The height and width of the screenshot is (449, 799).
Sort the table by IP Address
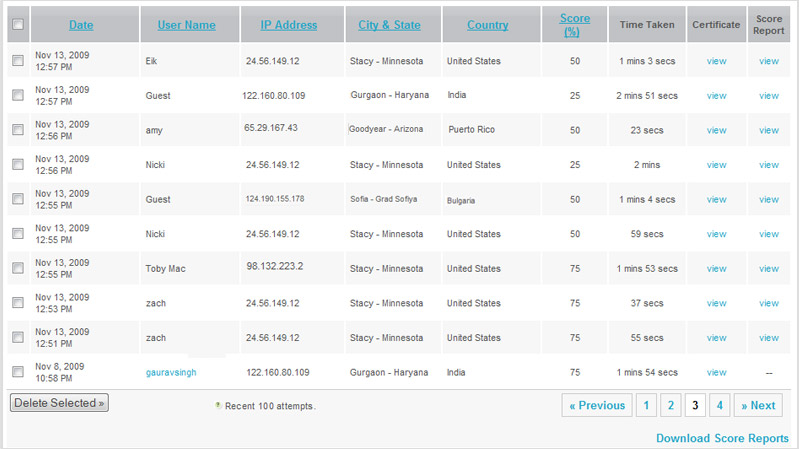[x=289, y=25]
